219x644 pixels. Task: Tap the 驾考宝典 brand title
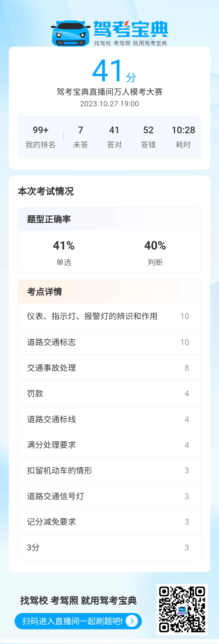pyautogui.click(x=131, y=29)
